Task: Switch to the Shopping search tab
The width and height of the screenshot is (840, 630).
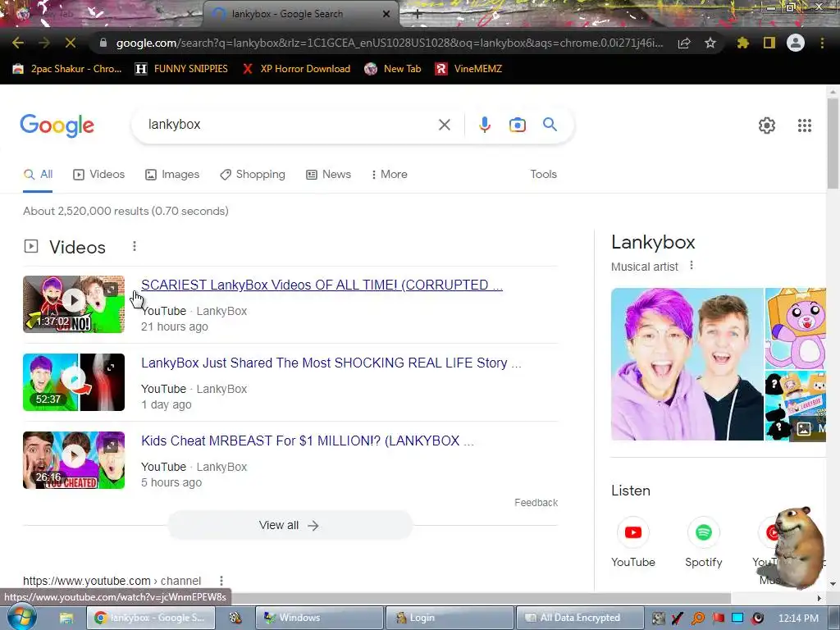Action: click(253, 174)
